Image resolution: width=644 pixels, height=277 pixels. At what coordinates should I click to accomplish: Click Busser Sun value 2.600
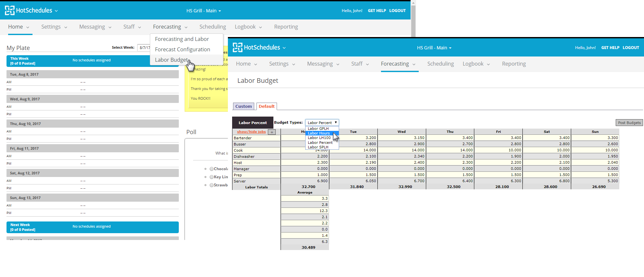[x=595, y=144]
